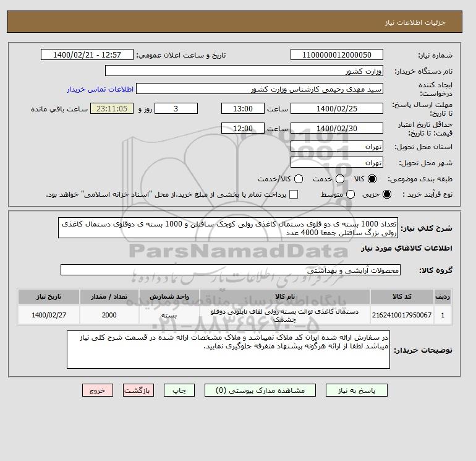This screenshot has height=461, width=476.
Task: Click row number 1 cell
Action: click(x=443, y=315)
